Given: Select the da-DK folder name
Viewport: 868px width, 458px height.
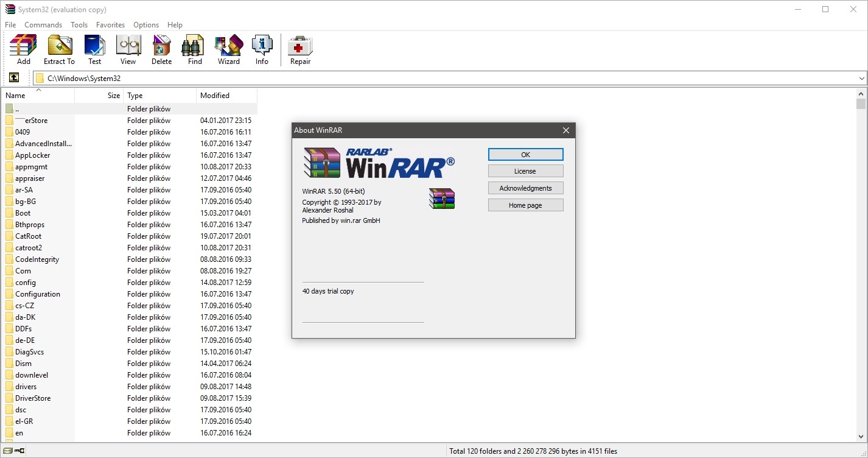Looking at the screenshot, I should click(26, 317).
